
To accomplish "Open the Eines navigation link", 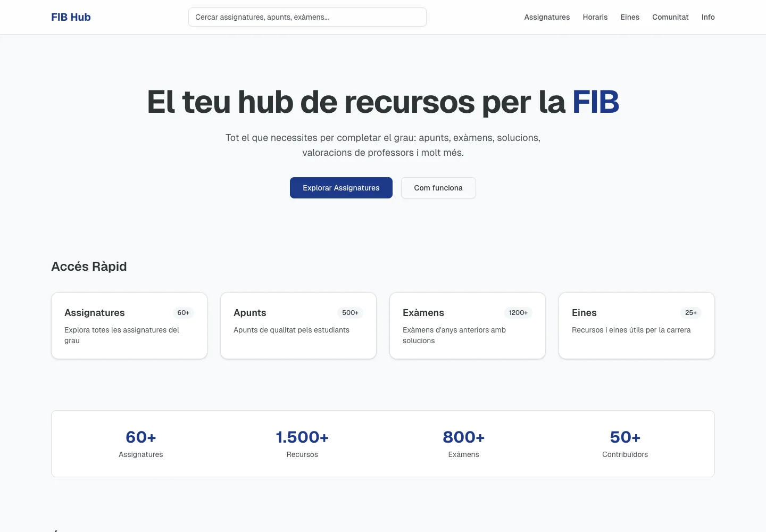I will coord(630,17).
